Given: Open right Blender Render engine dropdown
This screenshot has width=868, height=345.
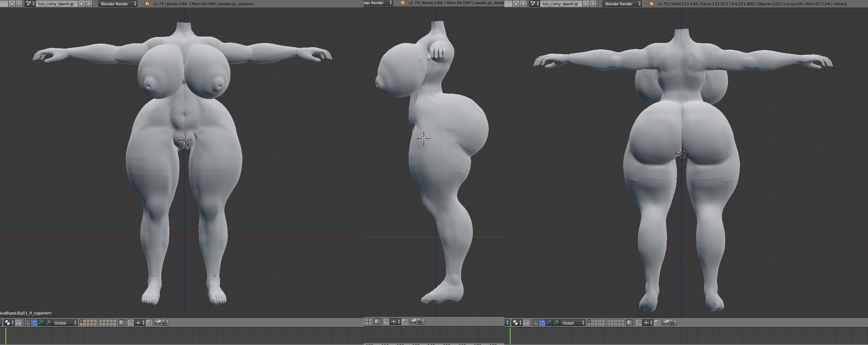Looking at the screenshot, I should coord(622,4).
